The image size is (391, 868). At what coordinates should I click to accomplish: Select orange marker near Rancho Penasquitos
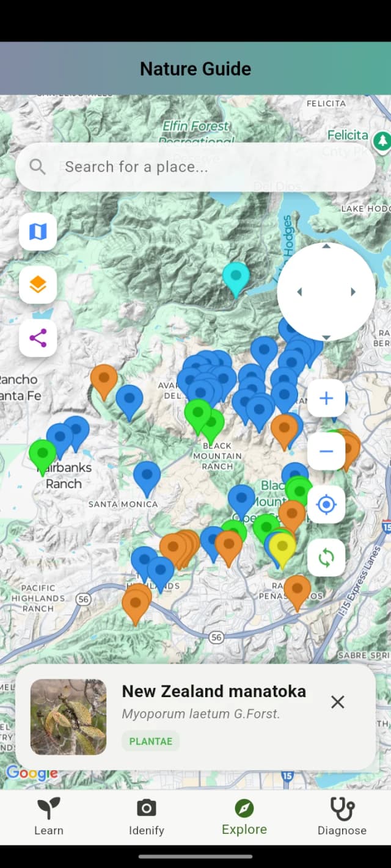297,590
